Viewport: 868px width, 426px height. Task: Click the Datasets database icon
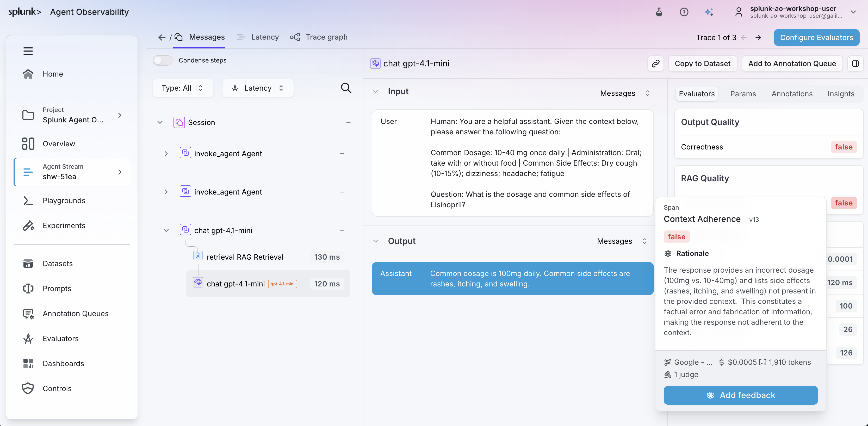tap(28, 264)
